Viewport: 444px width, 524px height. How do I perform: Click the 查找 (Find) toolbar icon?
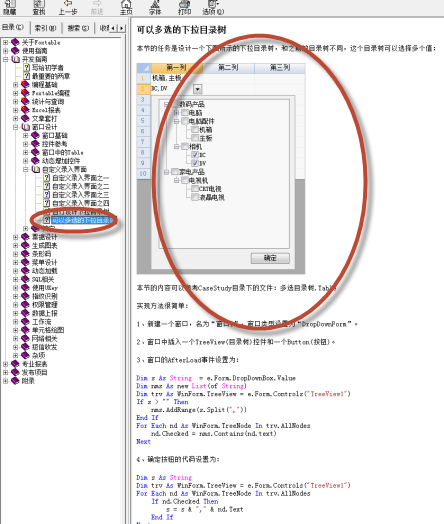click(39, 7)
